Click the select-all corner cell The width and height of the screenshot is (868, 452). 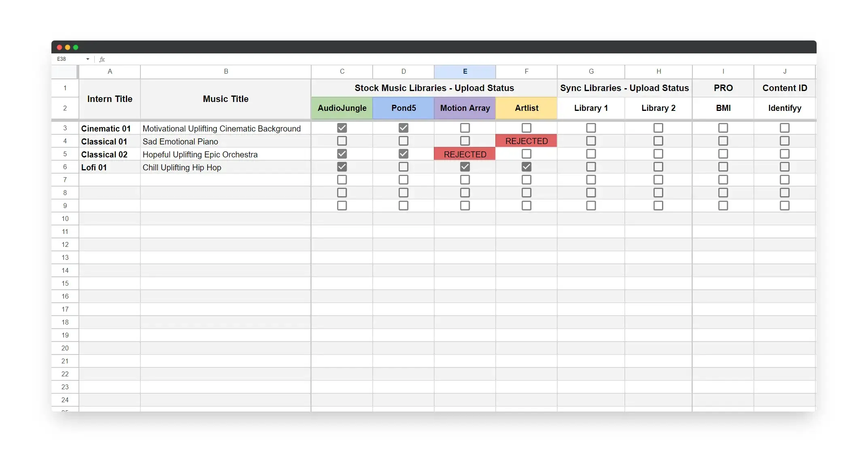pos(65,72)
